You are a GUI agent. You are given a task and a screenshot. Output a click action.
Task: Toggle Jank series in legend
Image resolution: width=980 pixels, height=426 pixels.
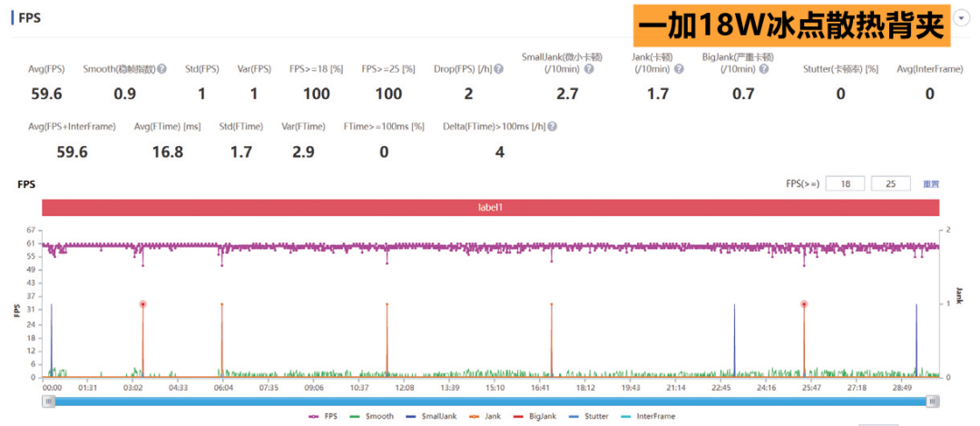pyautogui.click(x=484, y=416)
